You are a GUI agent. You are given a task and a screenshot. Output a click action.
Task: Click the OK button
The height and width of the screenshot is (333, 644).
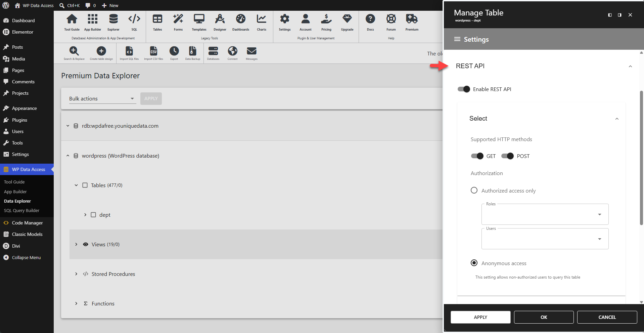(x=544, y=317)
